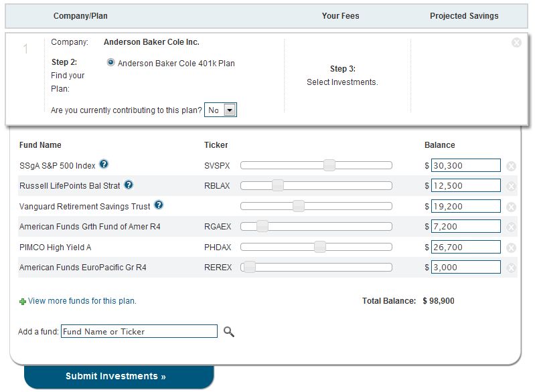Click the Vanguard Retirement Savings slider handle

click(x=299, y=206)
